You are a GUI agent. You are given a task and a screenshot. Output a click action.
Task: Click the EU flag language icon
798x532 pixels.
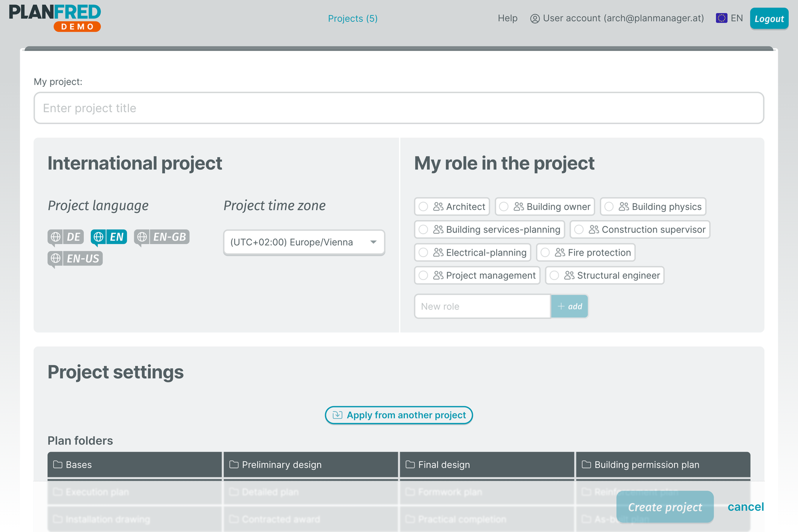(x=722, y=18)
